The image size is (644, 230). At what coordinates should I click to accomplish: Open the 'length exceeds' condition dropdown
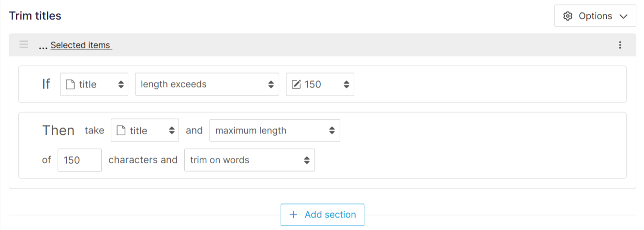pyautogui.click(x=207, y=85)
